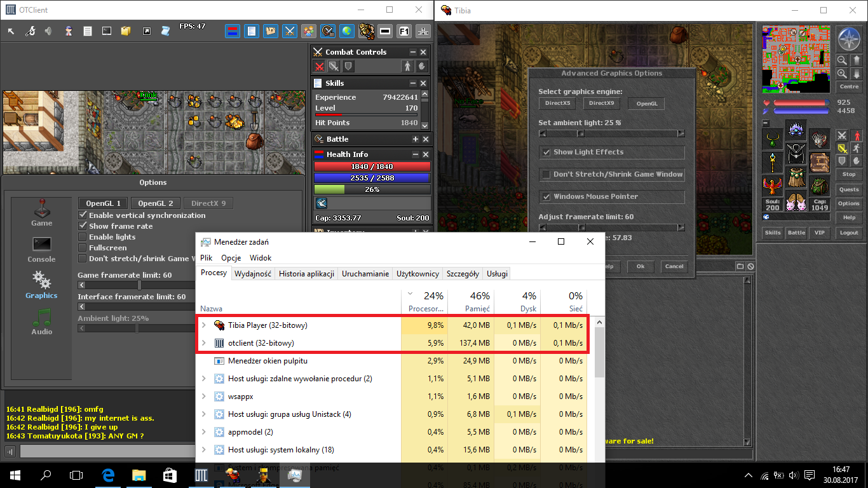868x488 pixels.
Task: Click the minimap floor up arrow in Tibia
Action: pyautogui.click(x=855, y=60)
